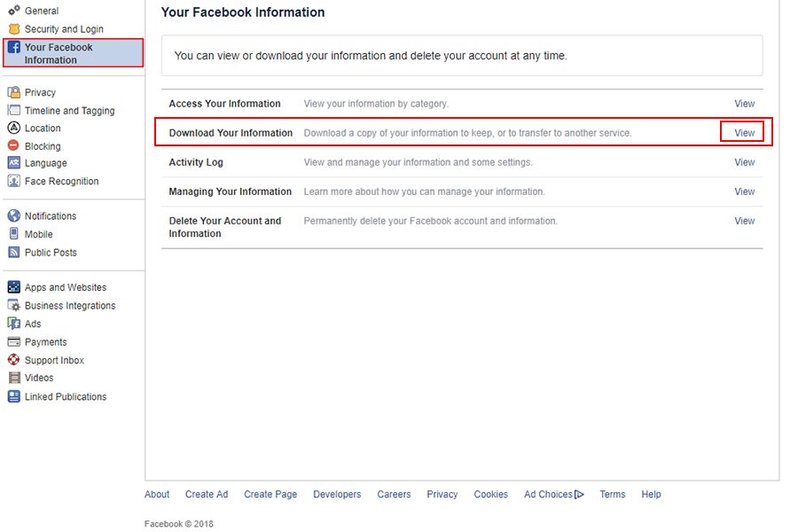Open the Terms footer link
Viewport: 798px width, 532px height.
click(x=612, y=495)
